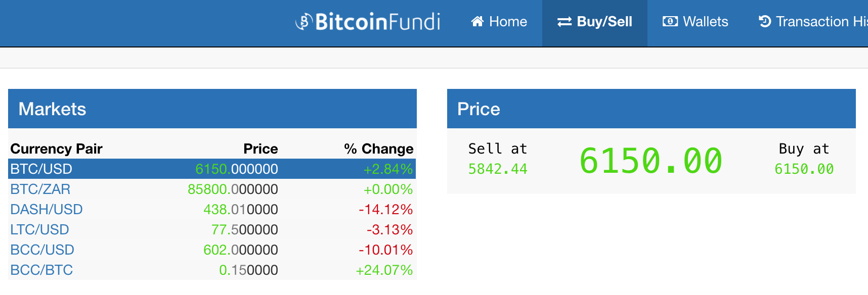The height and width of the screenshot is (295, 868).
Task: Select the DASH/USD currency pair
Action: 47,209
